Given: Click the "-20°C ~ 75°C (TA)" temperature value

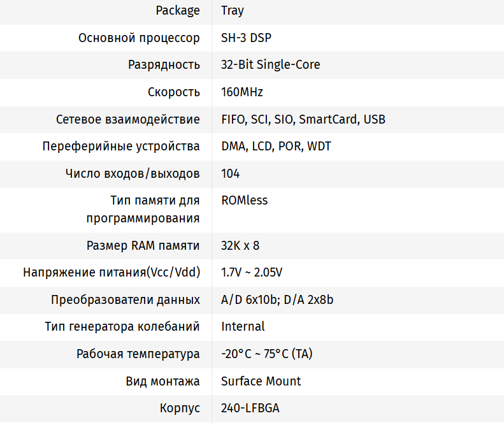Looking at the screenshot, I should pyautogui.click(x=267, y=354).
